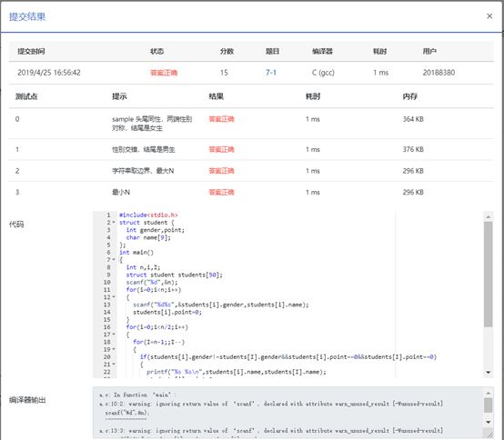
Task: Click the 提交结果 dialog title
Action: (x=27, y=16)
